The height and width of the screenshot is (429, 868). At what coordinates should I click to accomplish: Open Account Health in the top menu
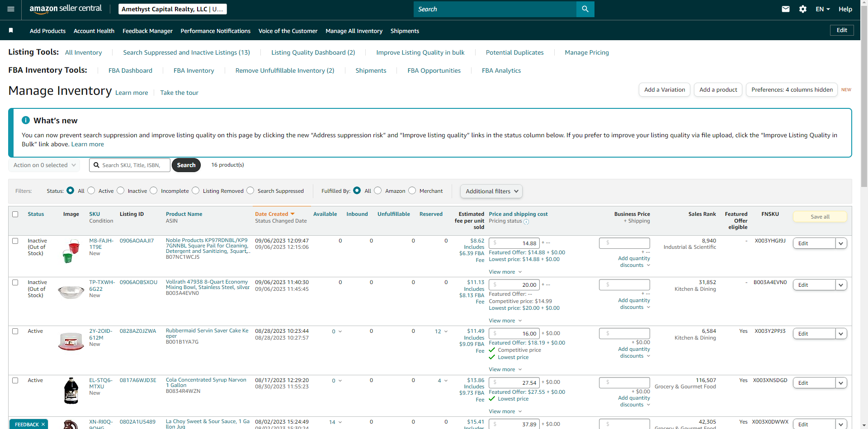94,31
